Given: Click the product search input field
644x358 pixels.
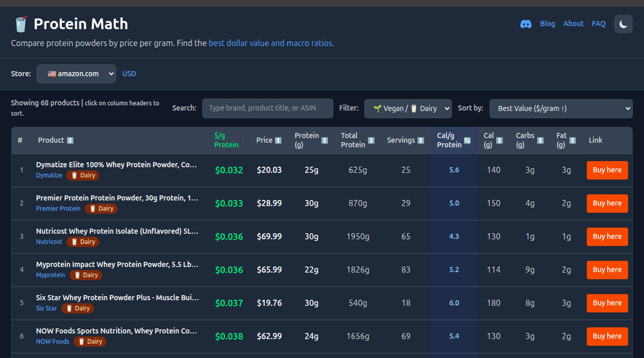Looking at the screenshot, I should 267,108.
